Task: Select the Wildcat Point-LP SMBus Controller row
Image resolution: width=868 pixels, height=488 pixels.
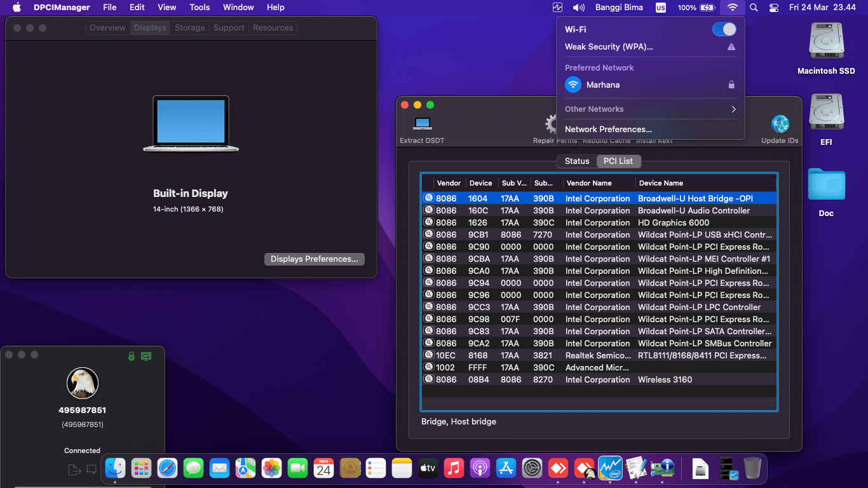Action: pos(599,343)
